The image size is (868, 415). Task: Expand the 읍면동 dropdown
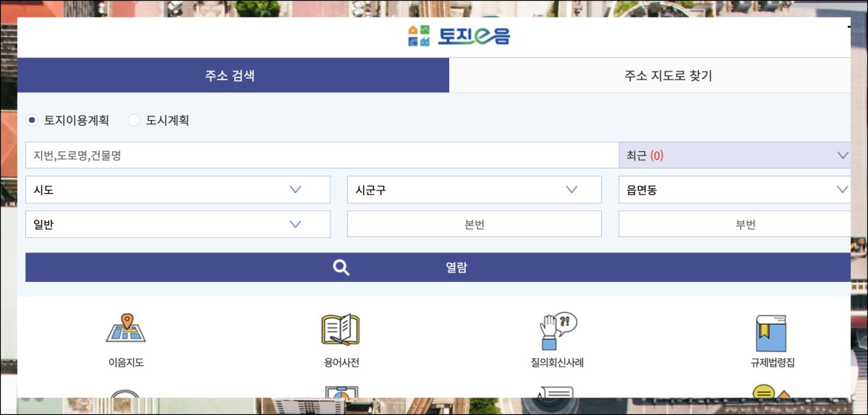coord(734,189)
